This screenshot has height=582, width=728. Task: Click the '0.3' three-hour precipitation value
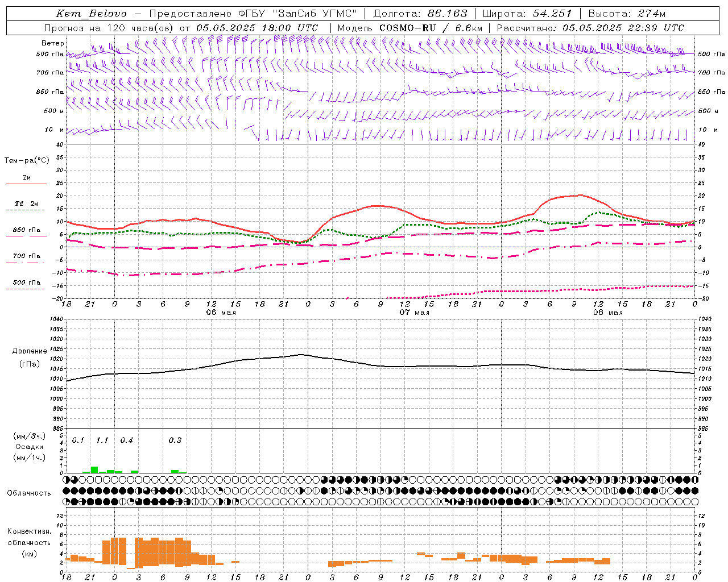pos(175,440)
